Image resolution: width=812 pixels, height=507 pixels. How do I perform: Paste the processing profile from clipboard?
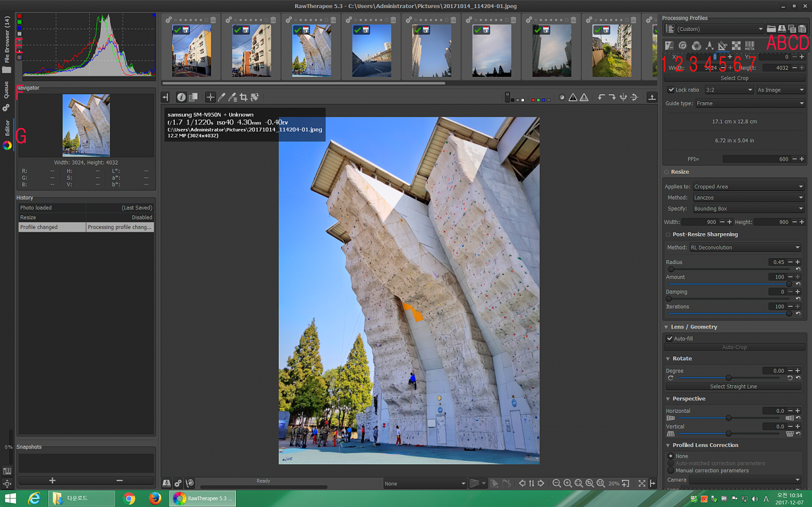pyautogui.click(x=802, y=29)
